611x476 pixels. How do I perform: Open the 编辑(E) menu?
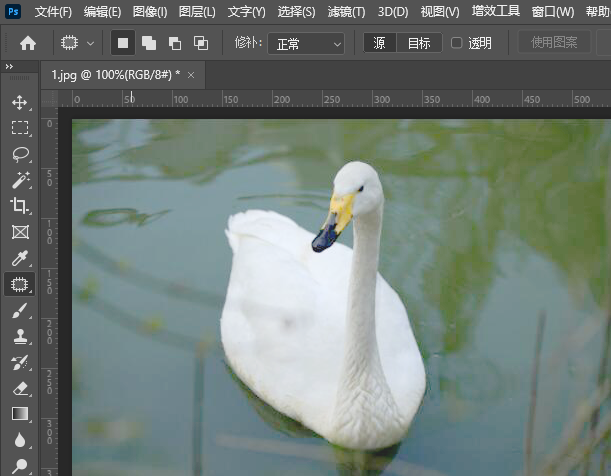pos(102,12)
